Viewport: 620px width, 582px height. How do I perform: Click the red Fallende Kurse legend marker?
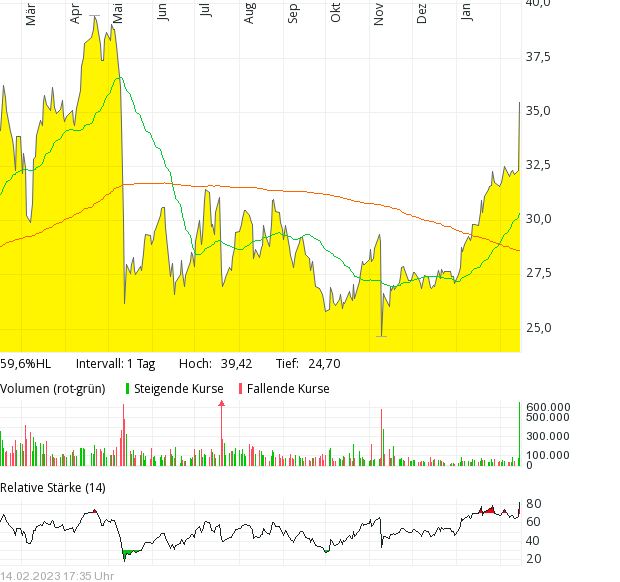click(240, 388)
